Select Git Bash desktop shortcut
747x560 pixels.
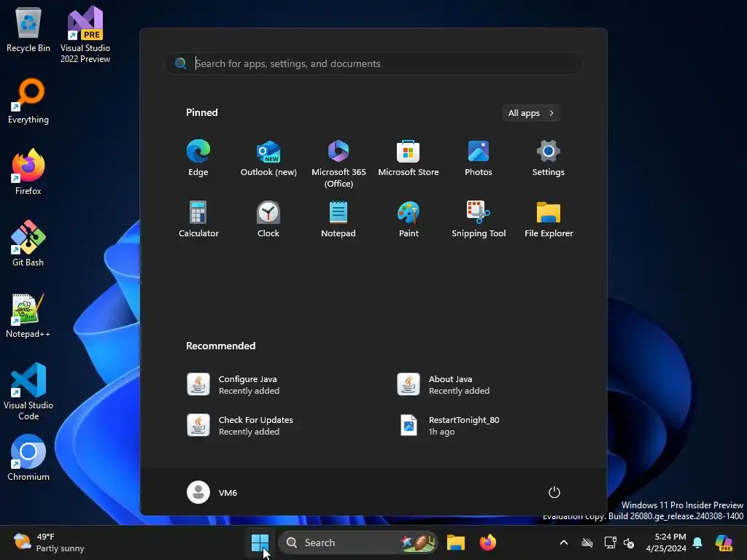(28, 244)
